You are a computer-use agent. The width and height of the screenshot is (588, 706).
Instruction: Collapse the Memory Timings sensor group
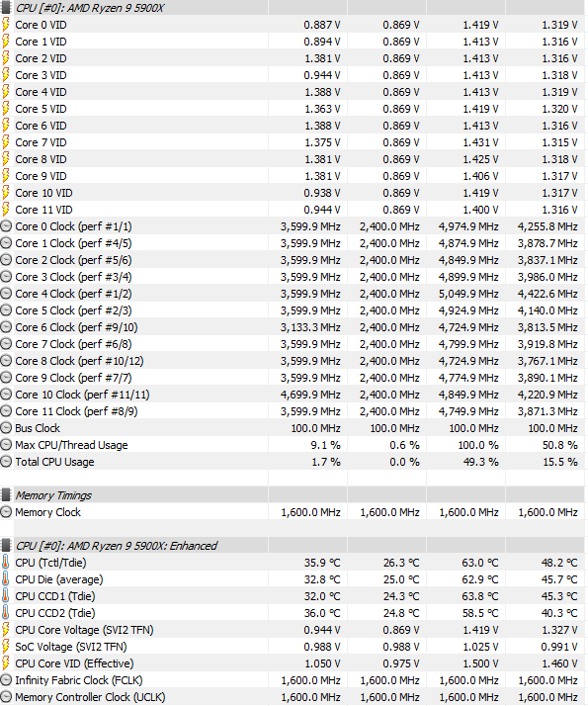tap(53, 495)
